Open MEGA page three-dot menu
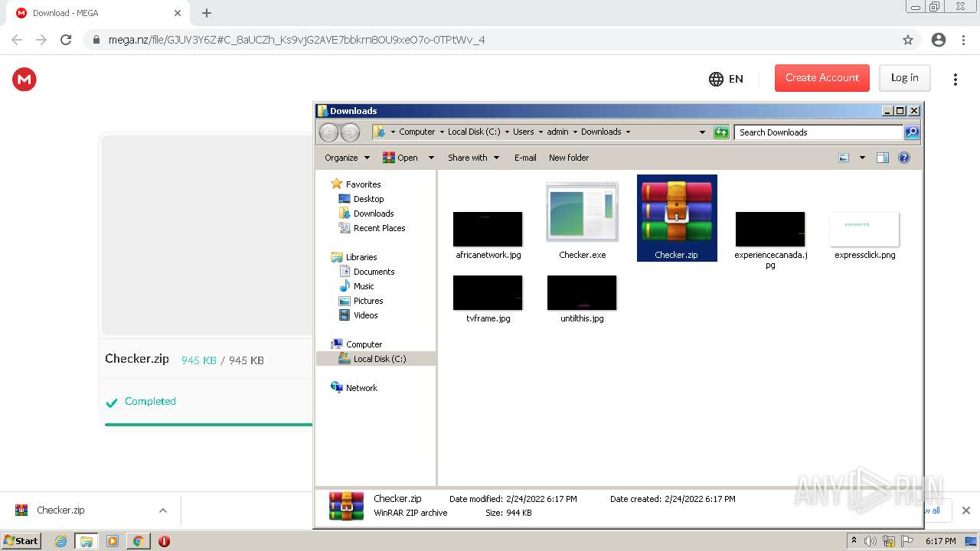Viewport: 980px width, 551px height. [955, 79]
